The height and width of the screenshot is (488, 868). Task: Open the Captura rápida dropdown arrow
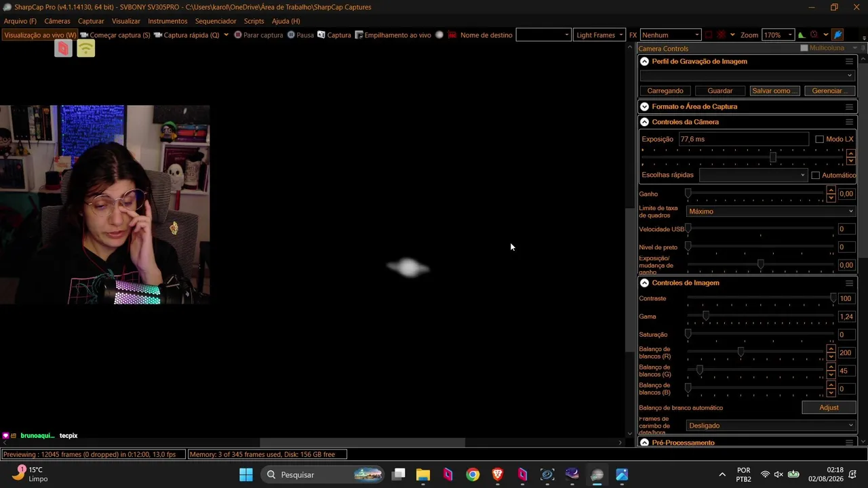[x=226, y=35]
